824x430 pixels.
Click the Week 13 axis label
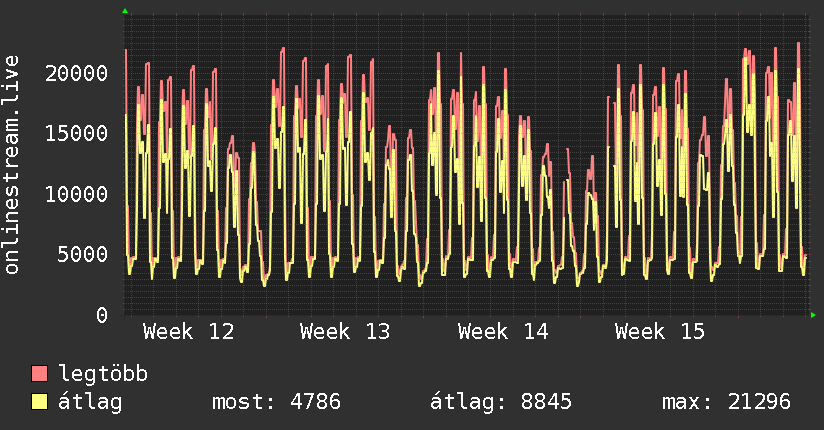point(345,332)
